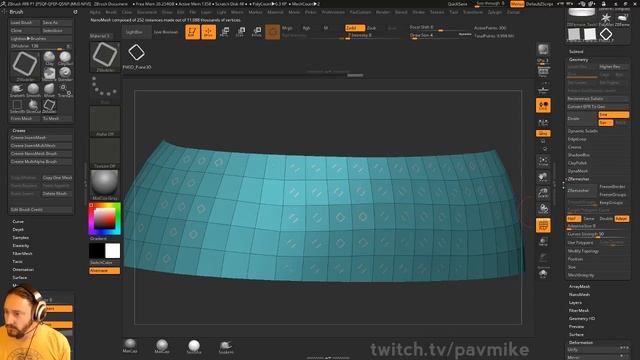Image resolution: width=640 pixels, height=360 pixels.
Task: Toggle the Adapt button in ZRemesher
Action: click(622, 219)
